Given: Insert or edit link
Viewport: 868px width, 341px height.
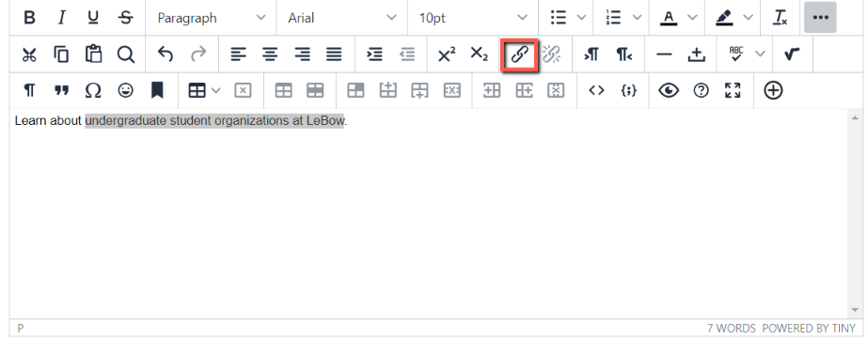Looking at the screenshot, I should coord(519,54).
